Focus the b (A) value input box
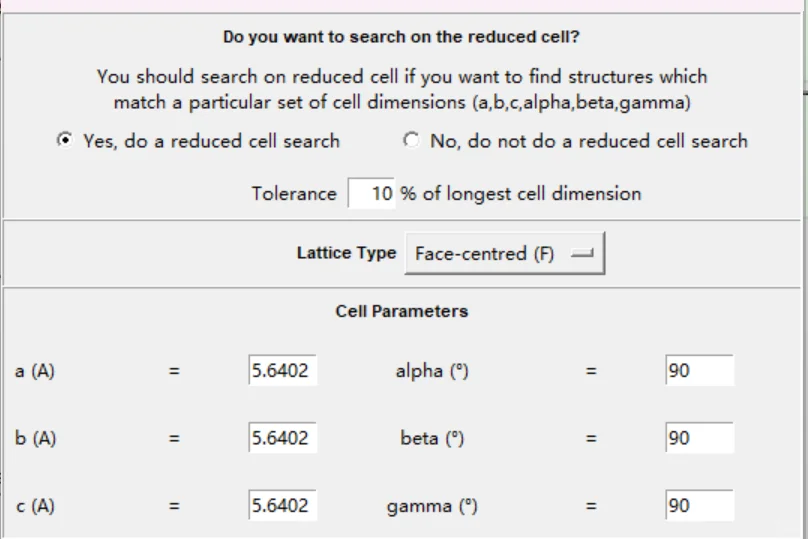 280,438
